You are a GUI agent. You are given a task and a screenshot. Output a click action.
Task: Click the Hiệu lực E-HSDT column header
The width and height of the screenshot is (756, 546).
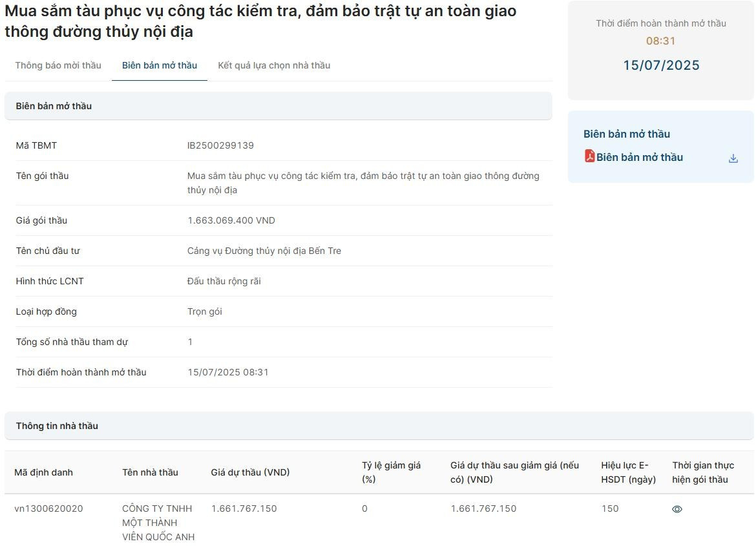tap(628, 472)
